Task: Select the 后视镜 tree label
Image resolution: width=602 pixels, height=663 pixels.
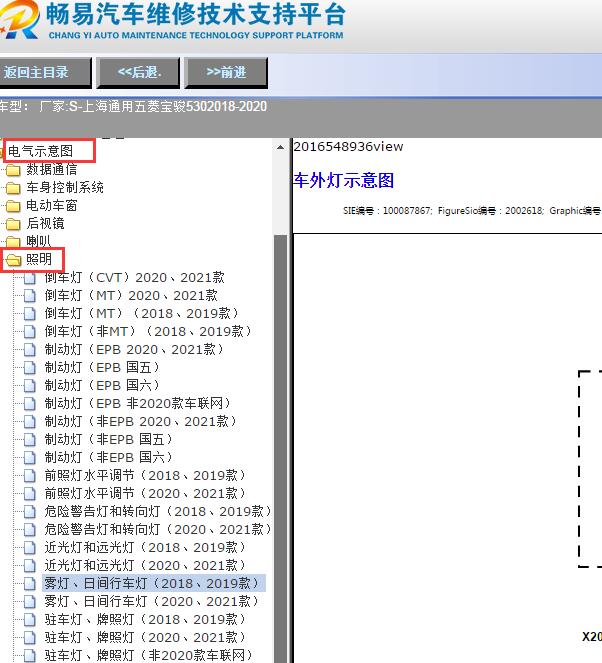Action: (x=45, y=223)
